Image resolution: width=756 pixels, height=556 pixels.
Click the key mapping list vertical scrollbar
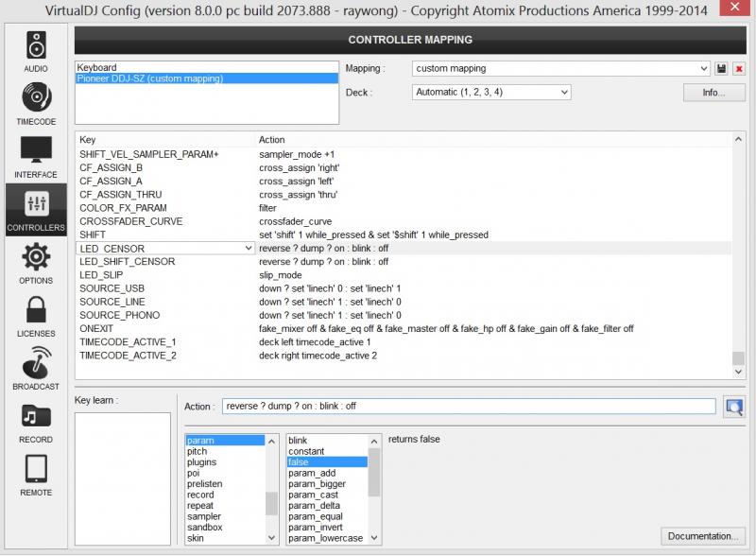click(x=738, y=255)
